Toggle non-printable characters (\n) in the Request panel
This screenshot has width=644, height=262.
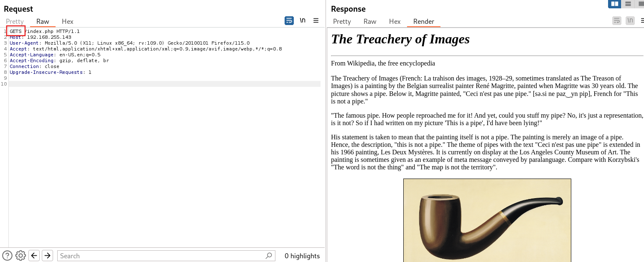(303, 20)
